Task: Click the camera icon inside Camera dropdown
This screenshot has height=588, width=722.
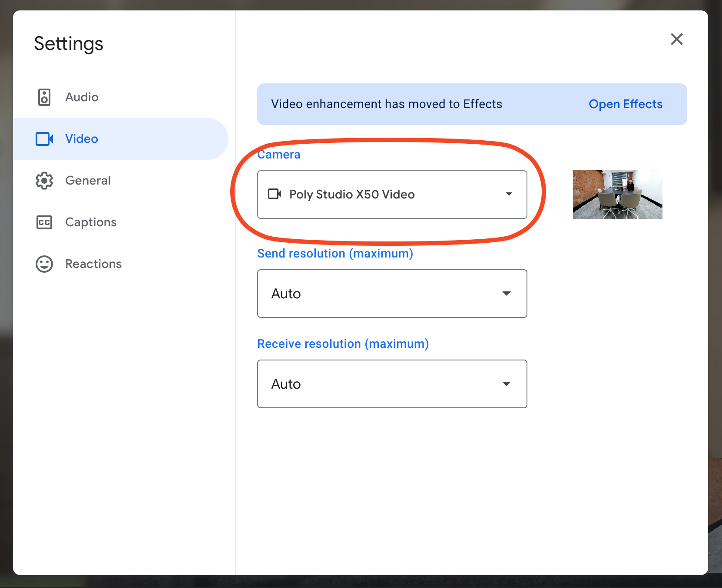Action: click(275, 194)
